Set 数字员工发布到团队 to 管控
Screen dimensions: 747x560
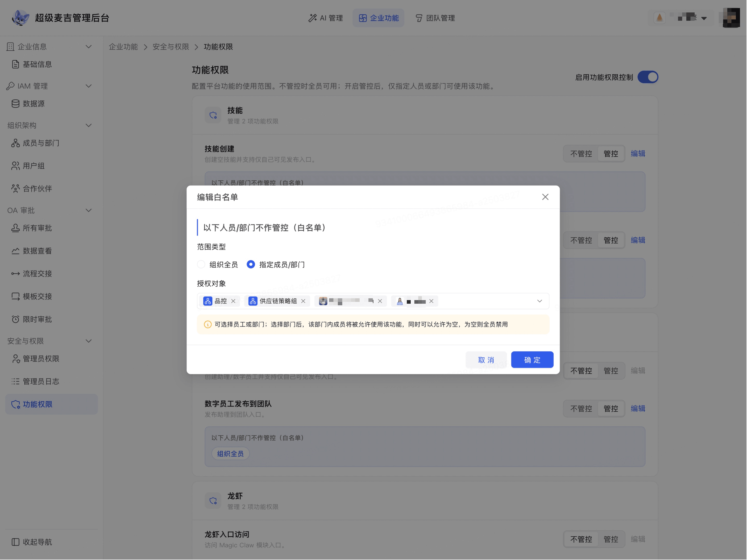pyautogui.click(x=611, y=409)
